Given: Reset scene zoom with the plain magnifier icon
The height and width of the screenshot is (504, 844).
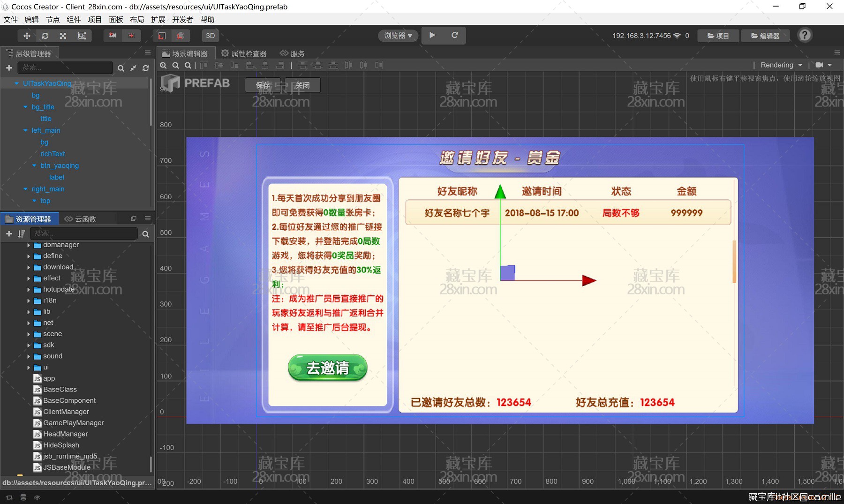Looking at the screenshot, I should coord(188,66).
